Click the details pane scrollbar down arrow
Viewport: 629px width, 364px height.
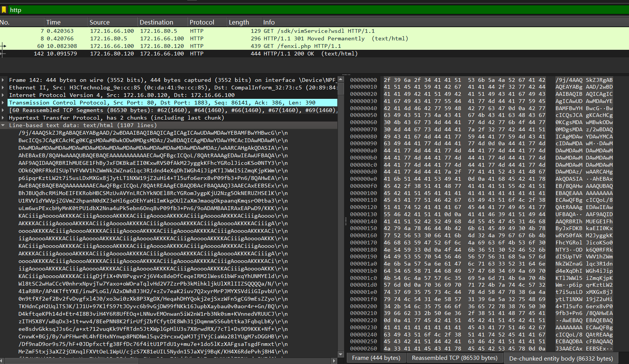point(341,355)
